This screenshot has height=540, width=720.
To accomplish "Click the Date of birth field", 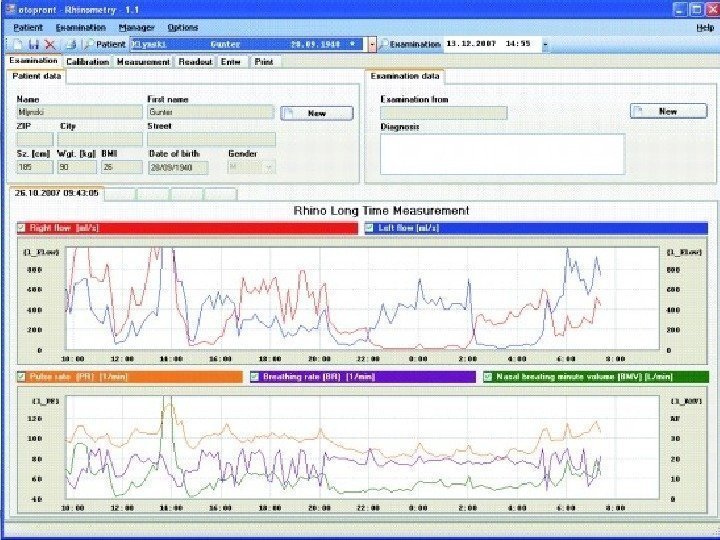I will pos(178,168).
